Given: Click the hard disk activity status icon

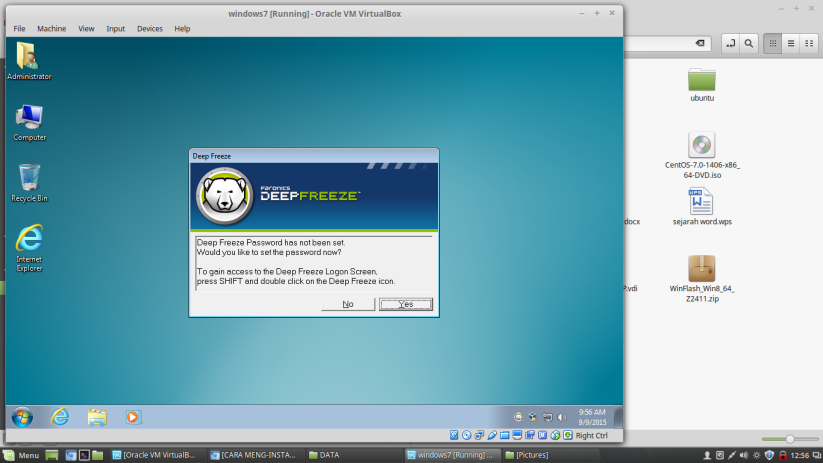Looking at the screenshot, I should coord(454,435).
